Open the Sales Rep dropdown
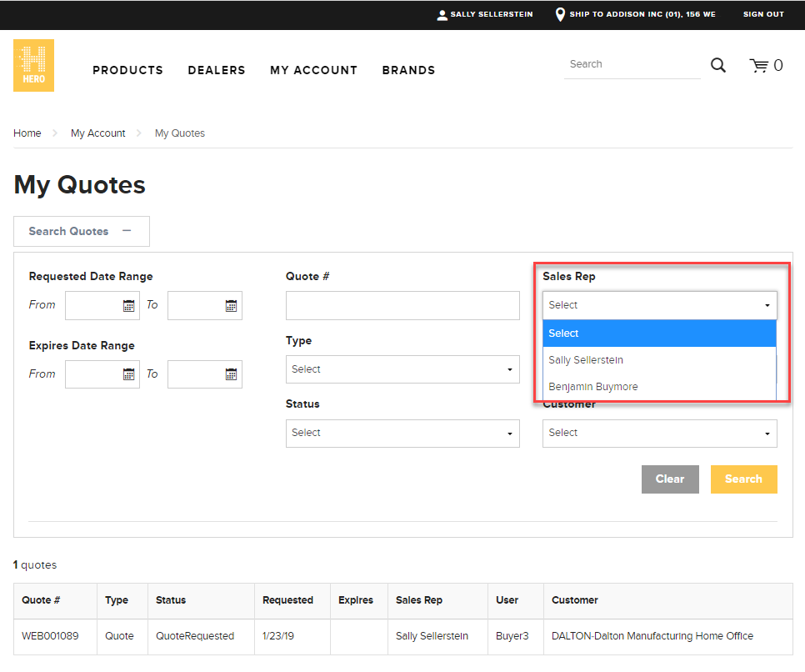This screenshot has width=805, height=672. coord(660,305)
